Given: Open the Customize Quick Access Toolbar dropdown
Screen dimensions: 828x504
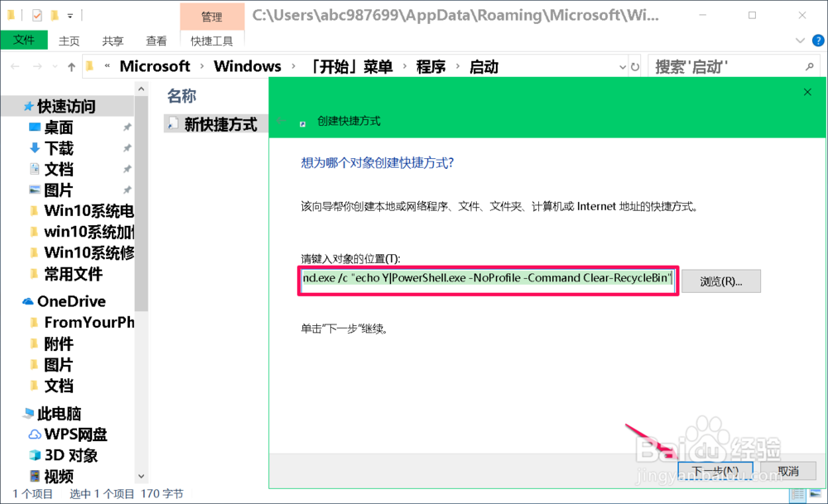Looking at the screenshot, I should [70, 14].
